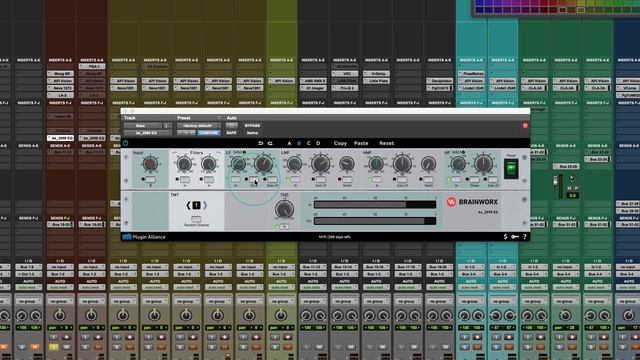The height and width of the screenshot is (360, 640).
Task: Toggle the LF band In button
Action: tap(236, 180)
